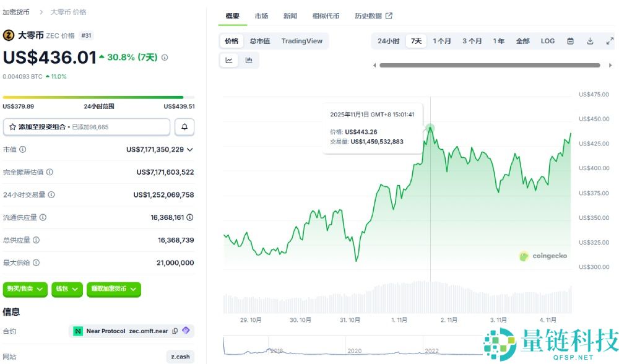This screenshot has width=619, height=364.
Task: Select the 24小时 time range
Action: pos(388,41)
